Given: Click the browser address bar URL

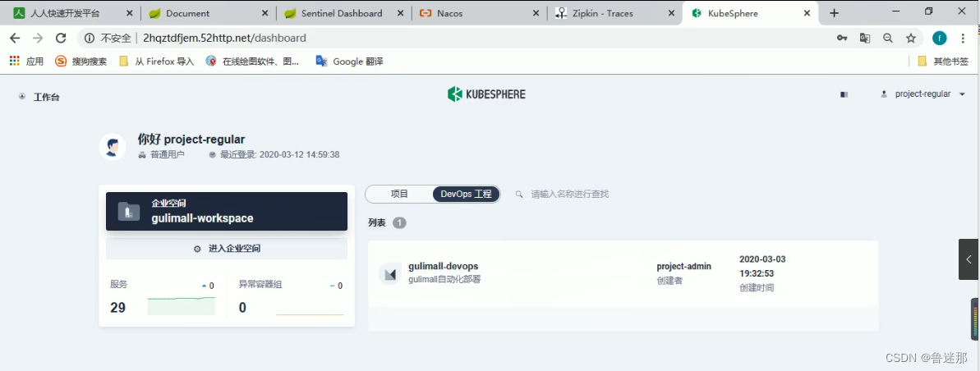Looking at the screenshot, I should (224, 38).
